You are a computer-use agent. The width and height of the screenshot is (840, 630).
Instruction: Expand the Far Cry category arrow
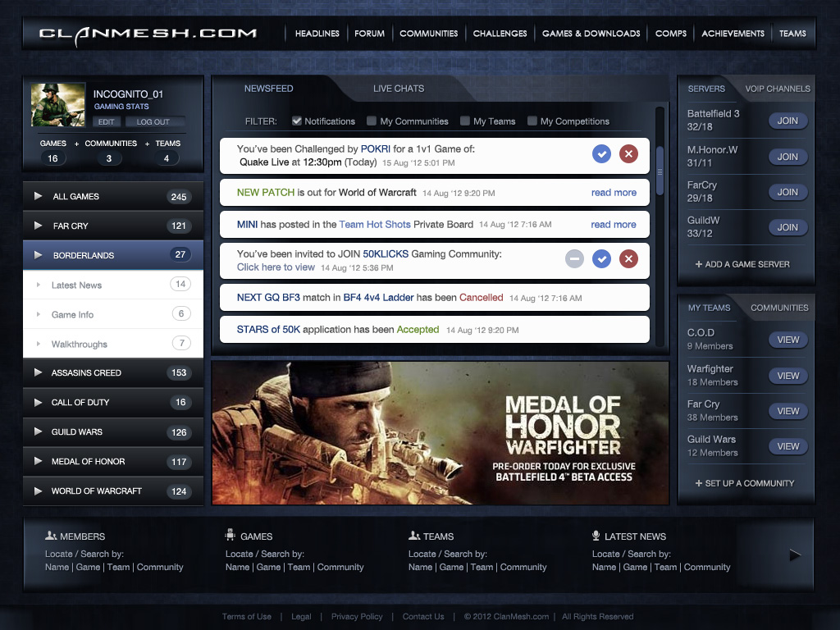tap(38, 226)
